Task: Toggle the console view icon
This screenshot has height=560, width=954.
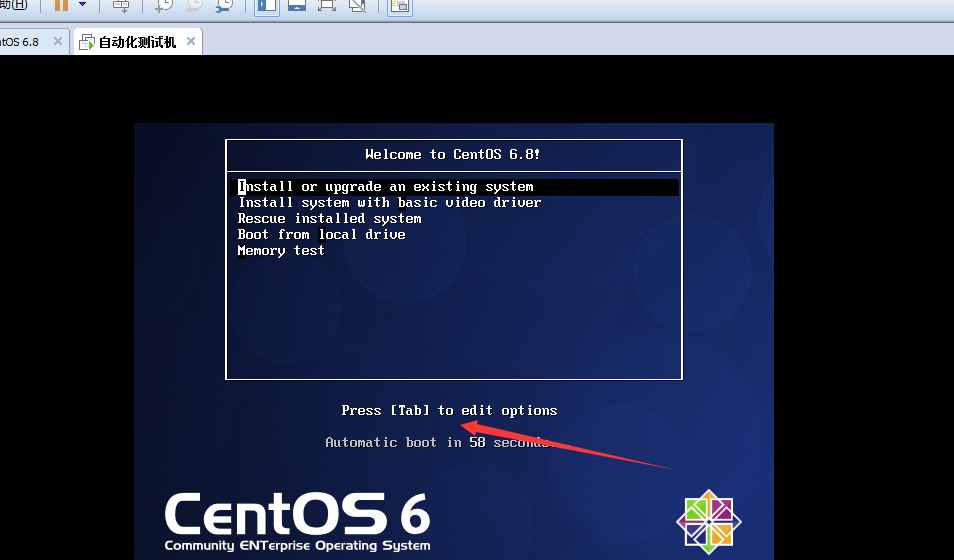Action: [400, 6]
